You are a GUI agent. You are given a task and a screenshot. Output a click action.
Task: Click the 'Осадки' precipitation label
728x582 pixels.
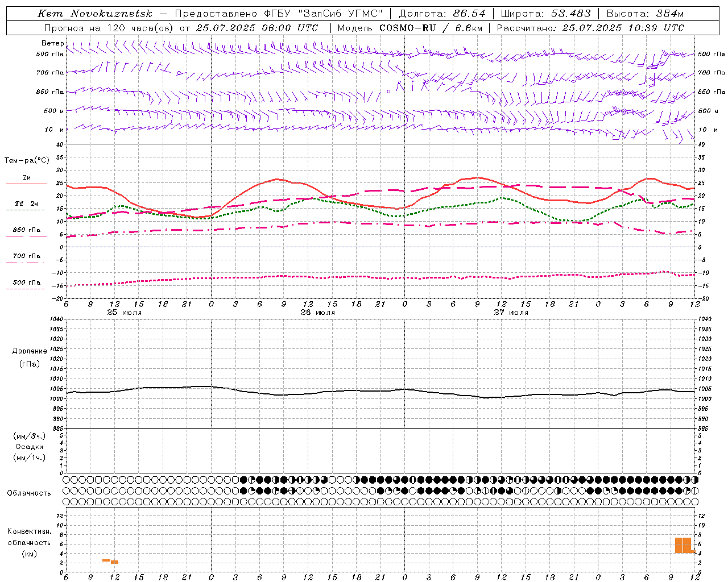30,447
